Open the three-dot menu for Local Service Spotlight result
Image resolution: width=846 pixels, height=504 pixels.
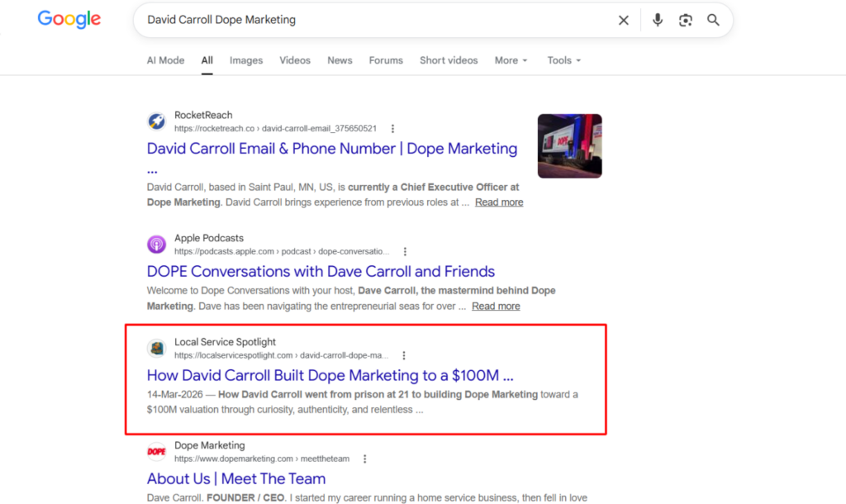(x=404, y=355)
